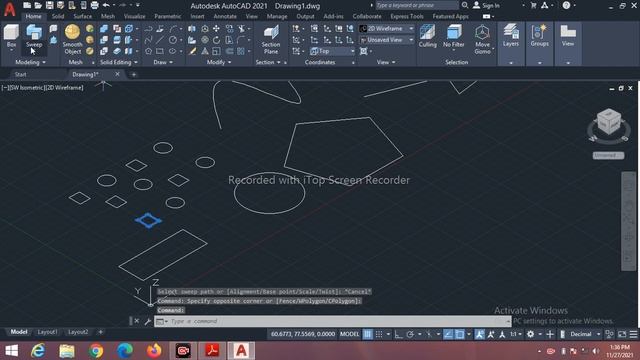The height and width of the screenshot is (360, 640).
Task: Toggle MODEL space button in status bar
Action: [x=350, y=334]
